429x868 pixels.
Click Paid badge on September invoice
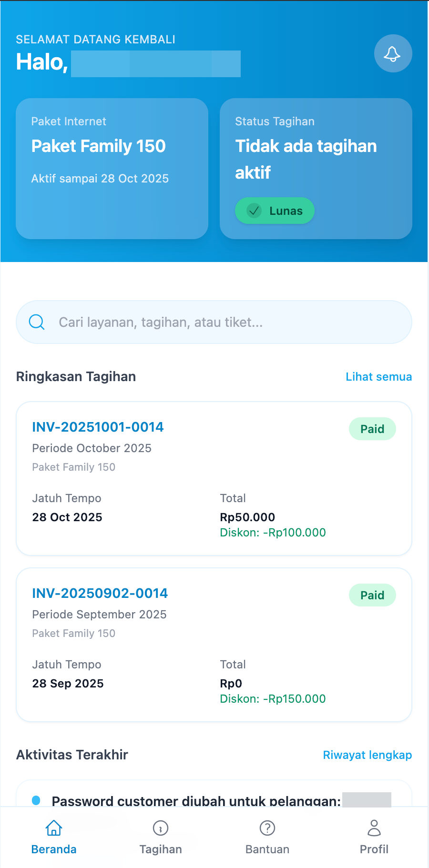pos(372,595)
